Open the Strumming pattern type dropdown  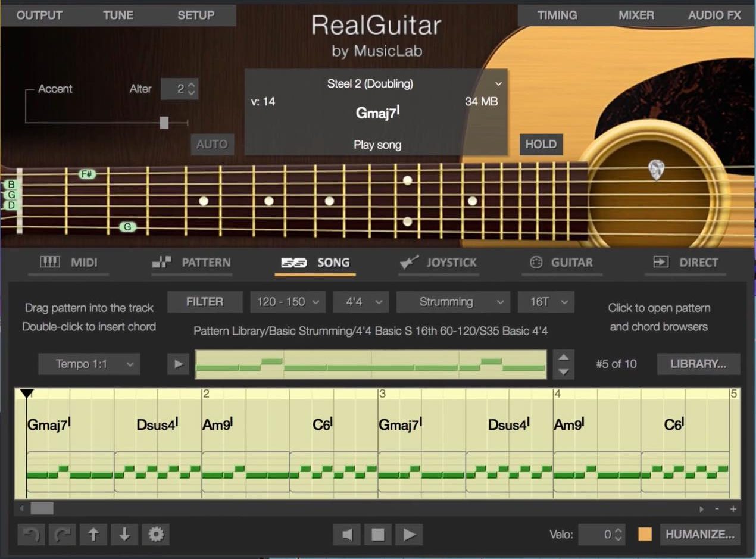click(453, 302)
